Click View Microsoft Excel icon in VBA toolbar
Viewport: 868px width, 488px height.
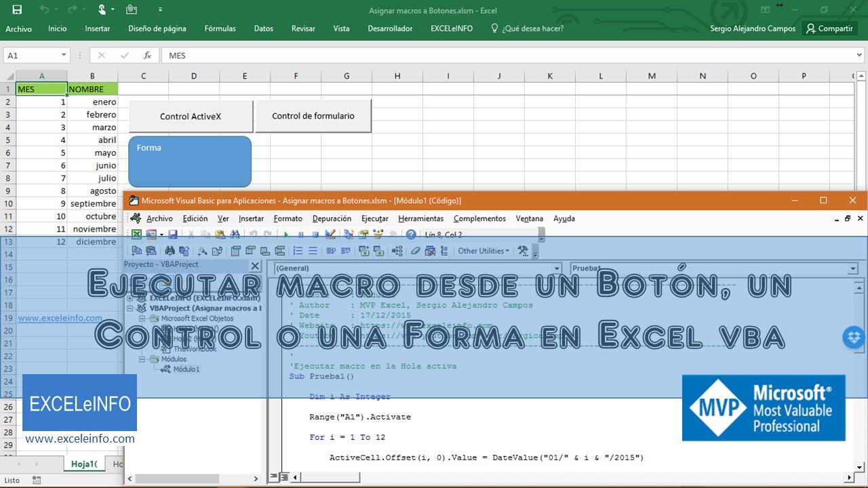(x=136, y=235)
